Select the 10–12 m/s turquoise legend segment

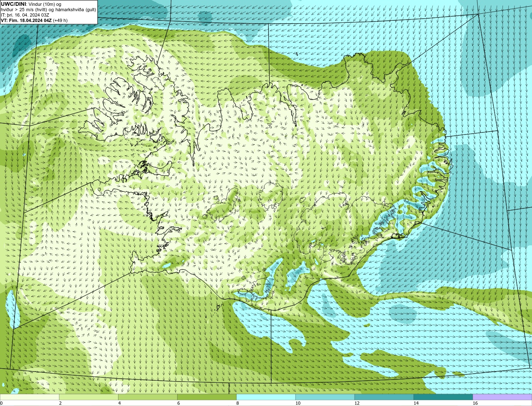tap(325, 397)
